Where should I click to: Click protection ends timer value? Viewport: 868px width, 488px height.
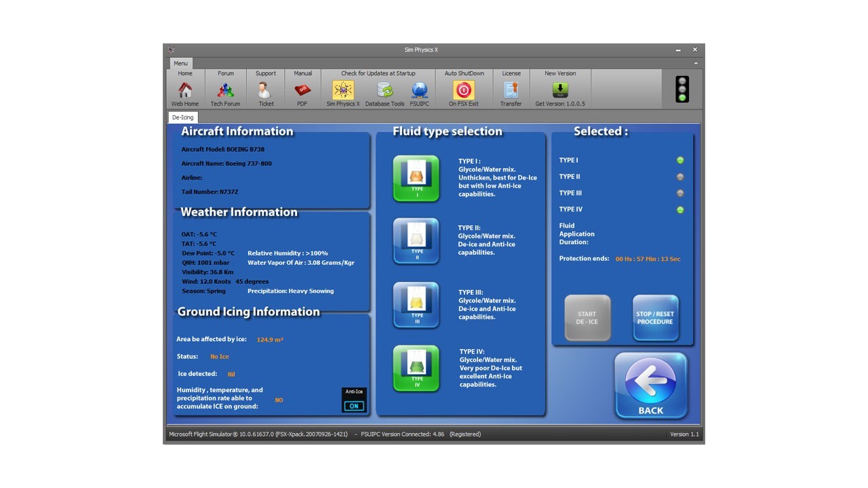[x=648, y=259]
